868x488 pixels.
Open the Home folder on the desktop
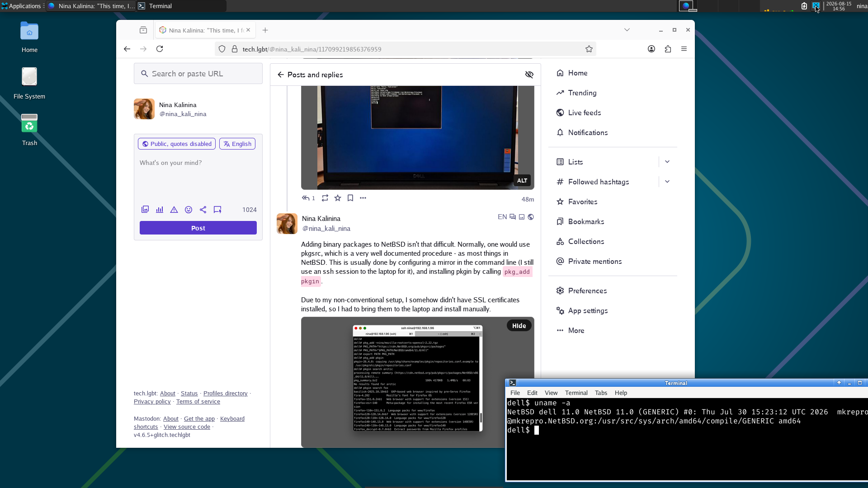point(29,37)
